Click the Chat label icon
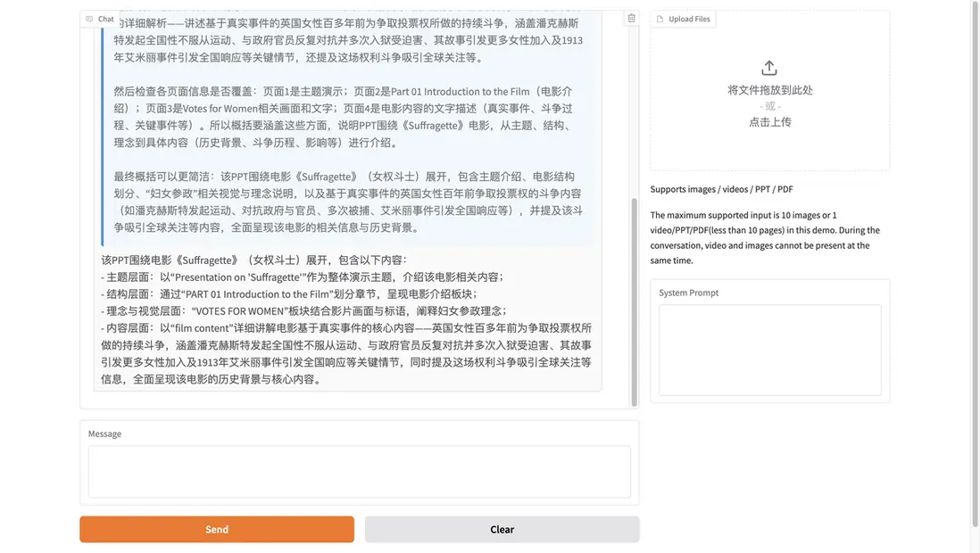Viewport: 980px width, 553px height. click(89, 19)
